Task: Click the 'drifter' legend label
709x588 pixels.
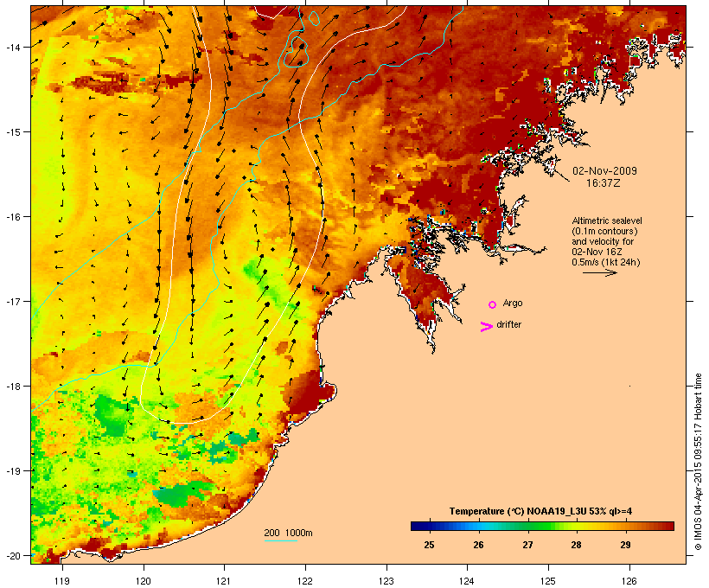Action: [x=508, y=324]
